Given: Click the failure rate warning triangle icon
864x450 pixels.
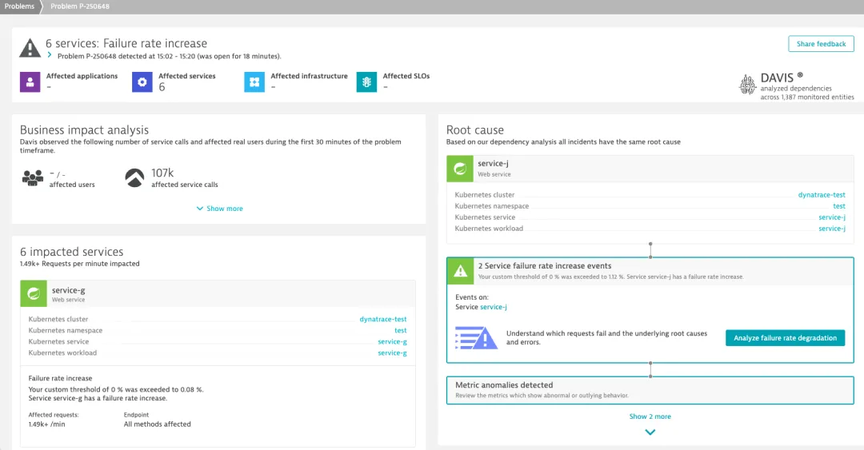Looking at the screenshot, I should [x=460, y=271].
